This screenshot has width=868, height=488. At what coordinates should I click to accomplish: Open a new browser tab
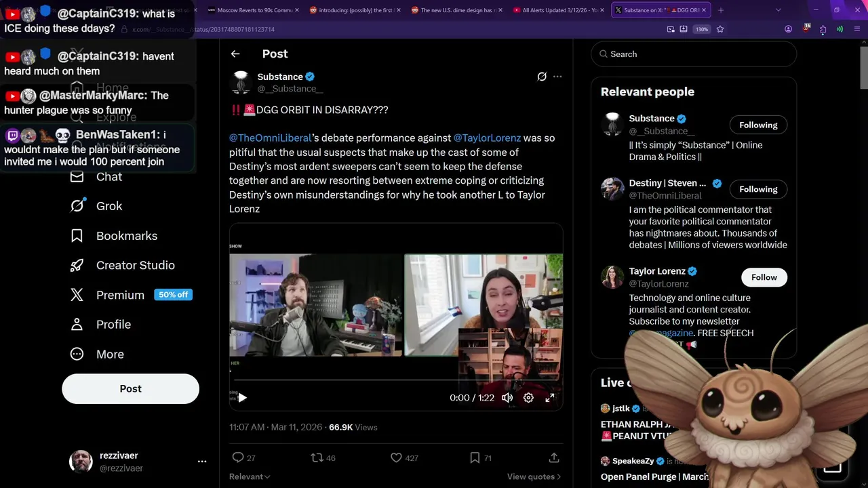click(x=721, y=10)
